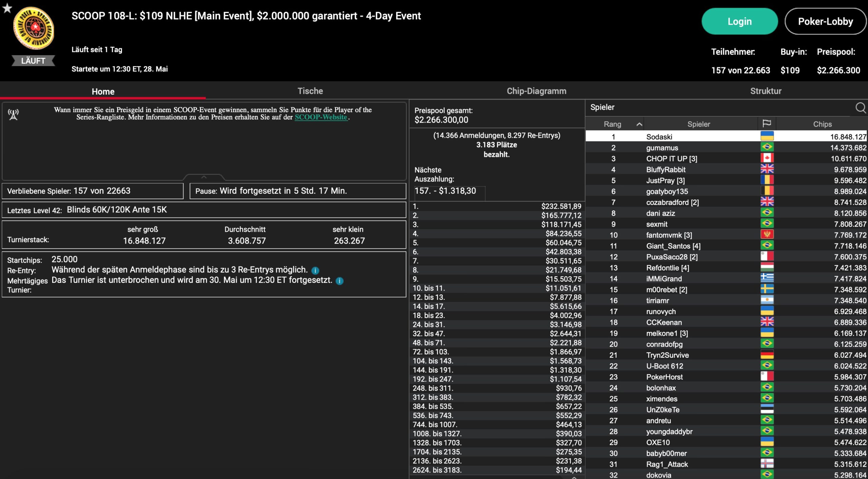Select player row U-Boot 612

726,366
